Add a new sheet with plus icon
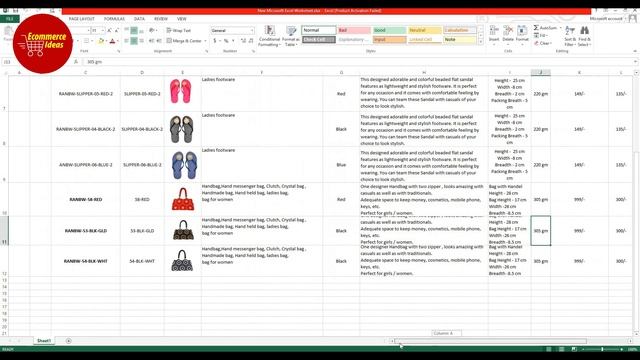Screen dimensions: 640x360 (69, 341)
